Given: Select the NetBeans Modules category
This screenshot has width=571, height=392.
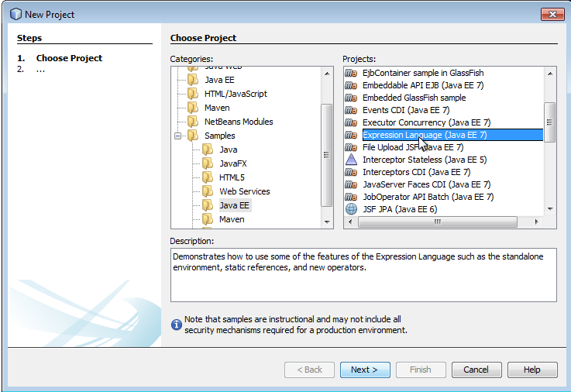Looking at the screenshot, I should 239,122.
